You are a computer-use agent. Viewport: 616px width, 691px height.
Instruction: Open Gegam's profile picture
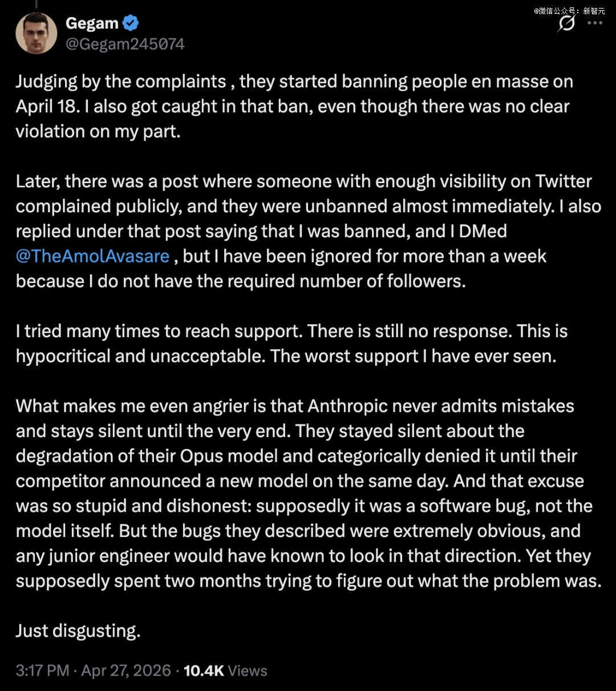(x=37, y=33)
